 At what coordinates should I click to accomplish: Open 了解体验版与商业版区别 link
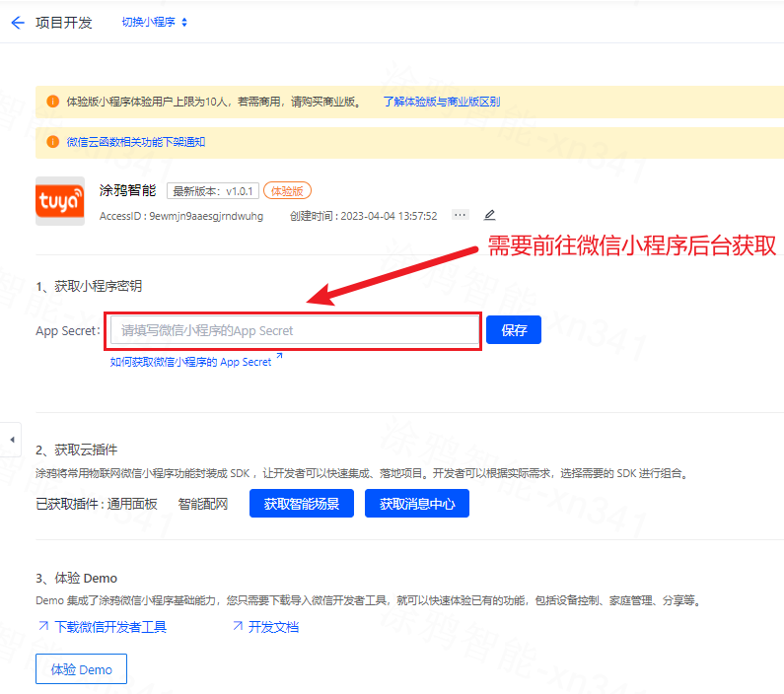[x=442, y=102]
